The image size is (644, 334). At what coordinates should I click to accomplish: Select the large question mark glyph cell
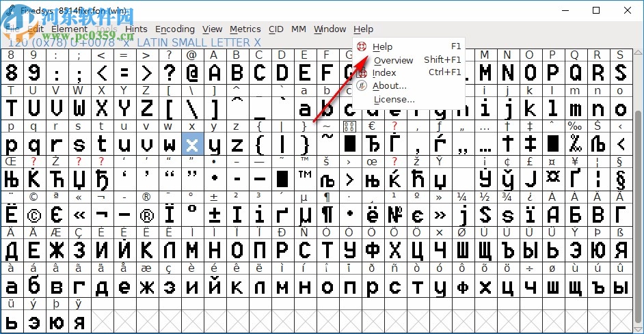170,72
